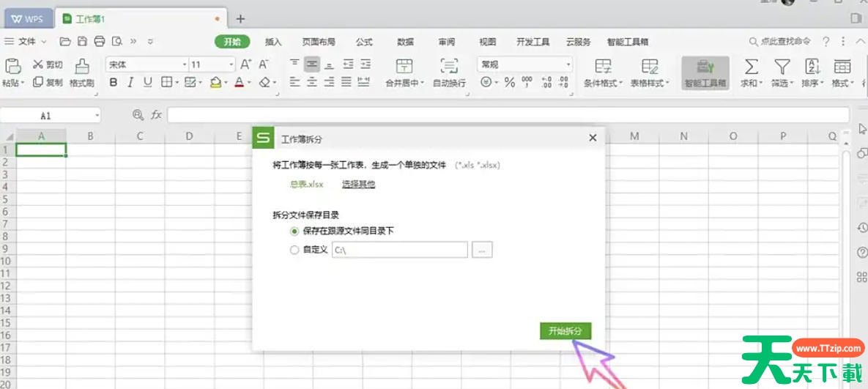The image size is (868, 389).
Task: Open the 数据 ribbon tab
Action: (x=405, y=42)
